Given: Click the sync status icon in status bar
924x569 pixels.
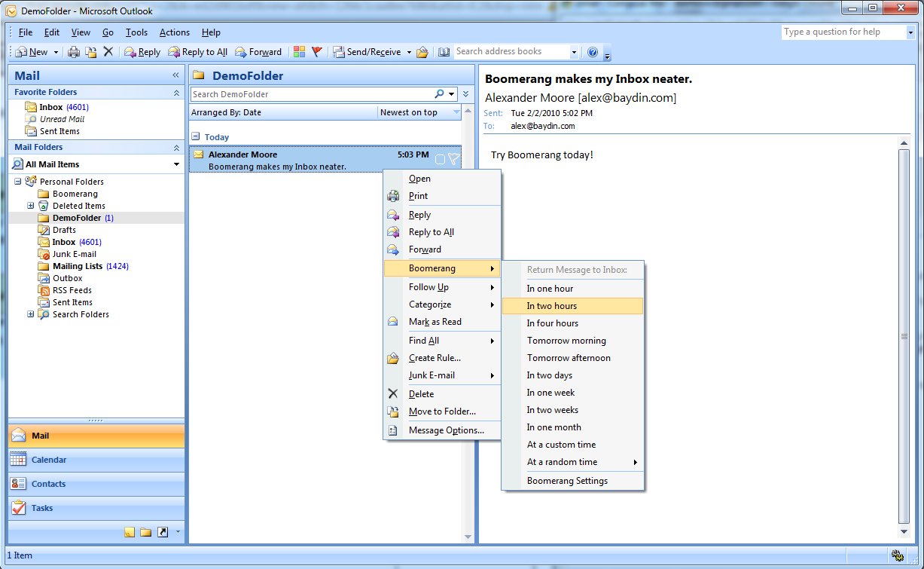Looking at the screenshot, I should 898,555.
